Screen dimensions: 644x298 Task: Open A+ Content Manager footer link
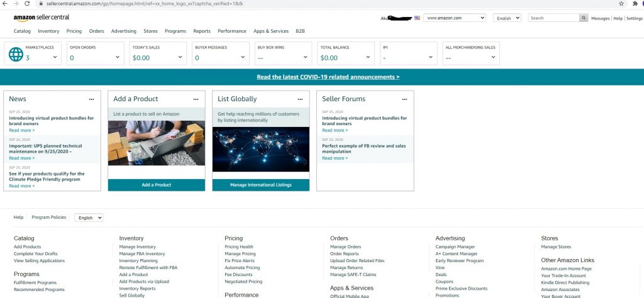click(457, 254)
